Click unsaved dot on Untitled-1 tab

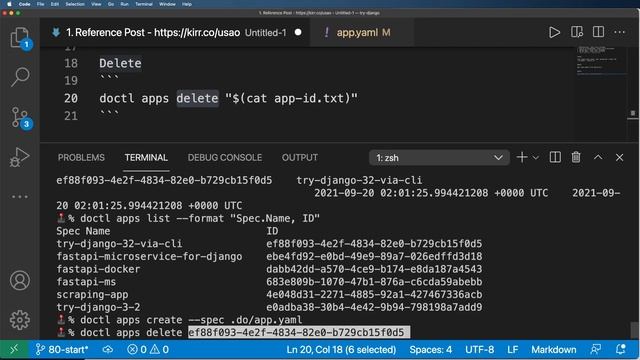point(298,32)
